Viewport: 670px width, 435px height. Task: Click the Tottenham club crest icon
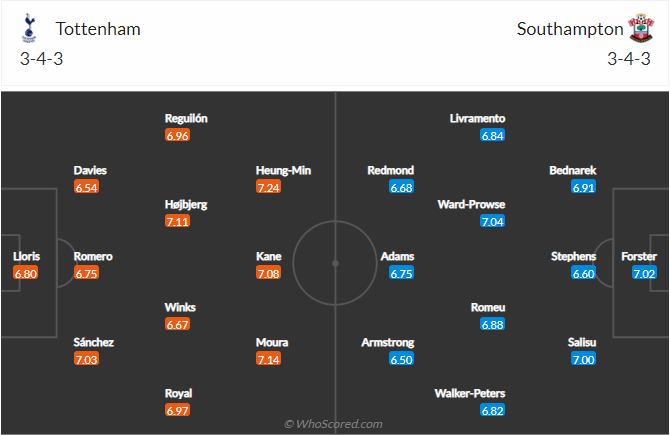(29, 28)
